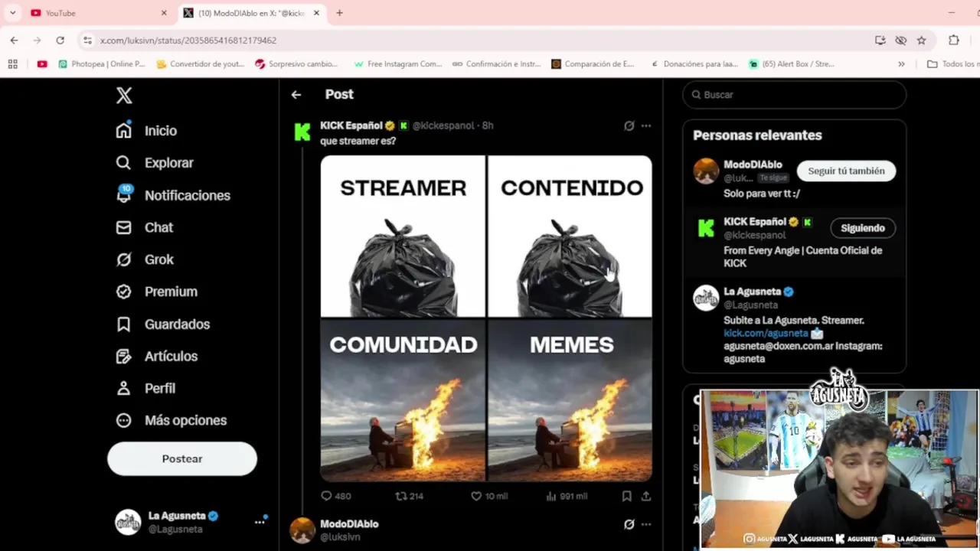Screen dimensions: 980x551
Task: Open ModoDIAblo in Personas relevantes
Action: point(753,165)
